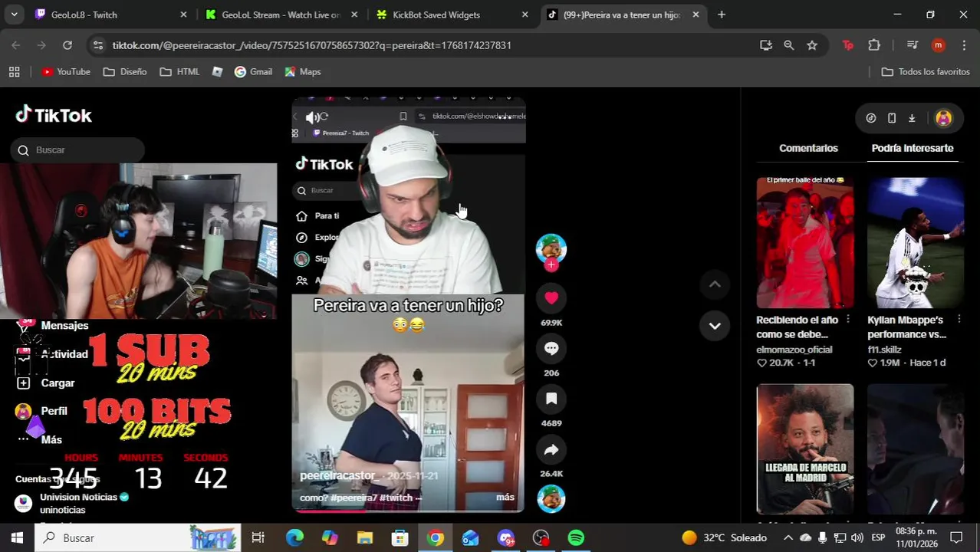The height and width of the screenshot is (552, 980).
Task: Expand caption with 'más' link
Action: [505, 498]
